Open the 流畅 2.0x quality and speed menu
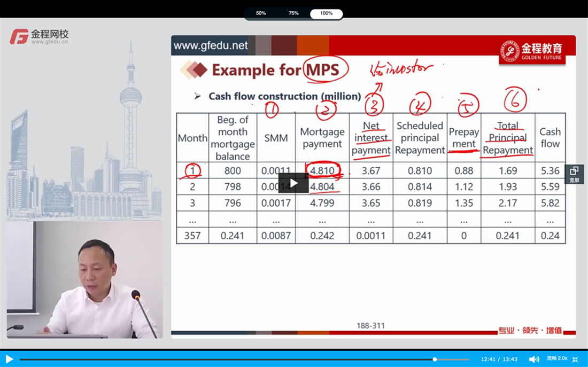 (557, 358)
